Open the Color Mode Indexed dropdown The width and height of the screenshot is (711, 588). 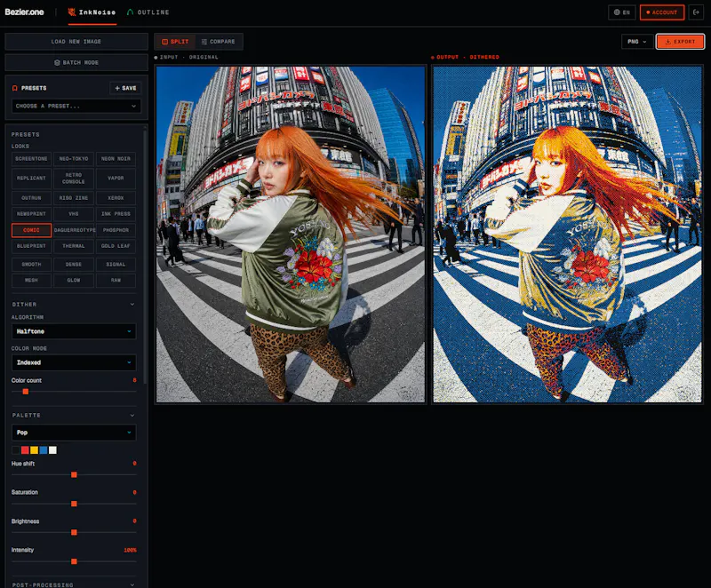click(x=74, y=362)
